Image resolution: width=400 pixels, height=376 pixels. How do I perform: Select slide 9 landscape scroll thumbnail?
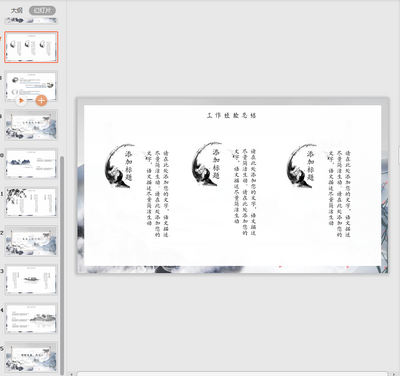(31, 125)
